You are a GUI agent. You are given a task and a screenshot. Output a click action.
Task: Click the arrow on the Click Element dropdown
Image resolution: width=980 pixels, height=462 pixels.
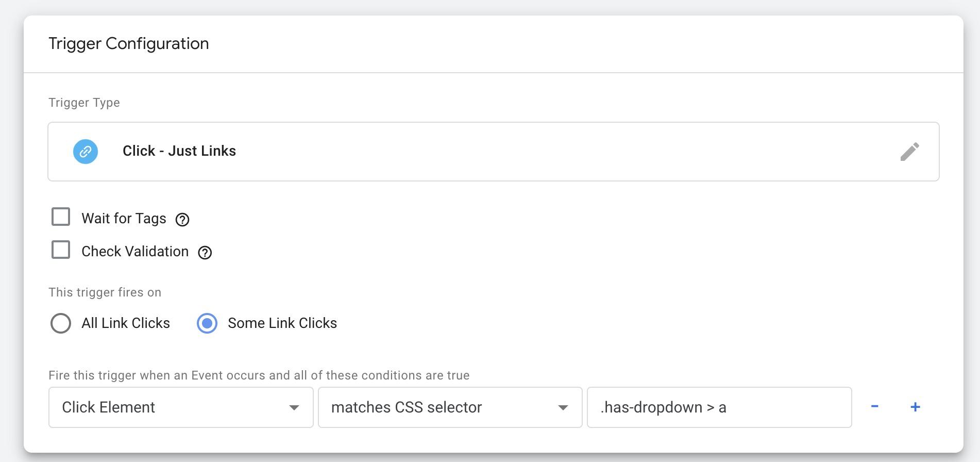click(294, 408)
